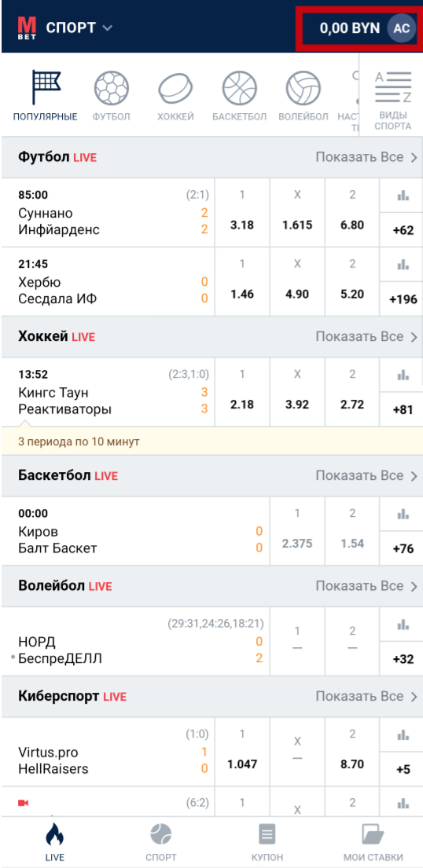Open +196 more markets for Хербю match
Viewport: 423px width, 868px height.
[x=402, y=299]
